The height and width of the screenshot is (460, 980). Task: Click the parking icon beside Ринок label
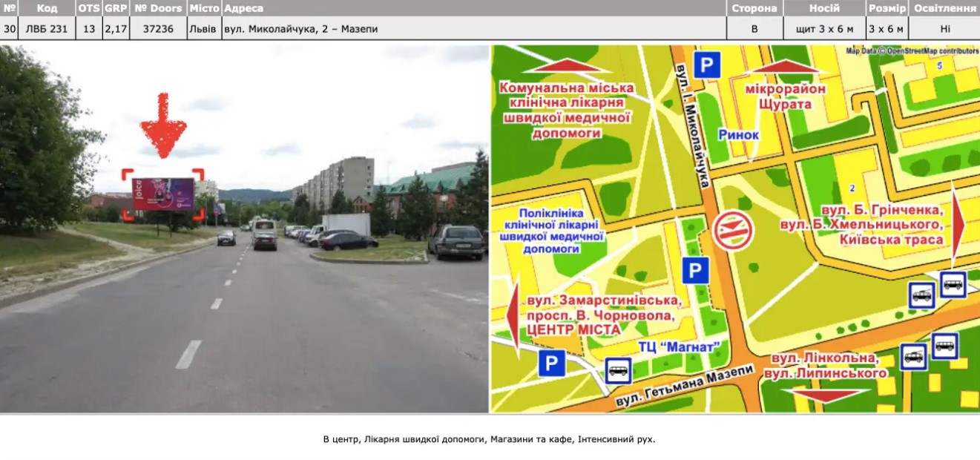tap(707, 65)
